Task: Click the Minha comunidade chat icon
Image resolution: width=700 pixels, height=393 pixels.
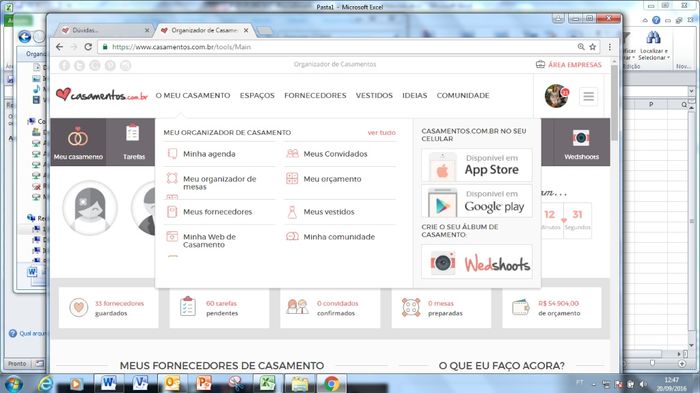Action: click(x=292, y=236)
